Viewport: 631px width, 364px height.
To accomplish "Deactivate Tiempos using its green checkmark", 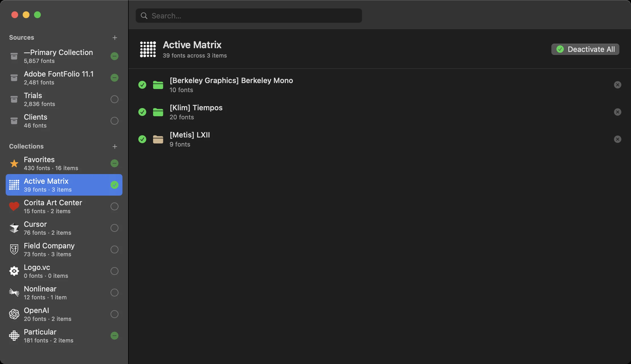I will pos(142,112).
